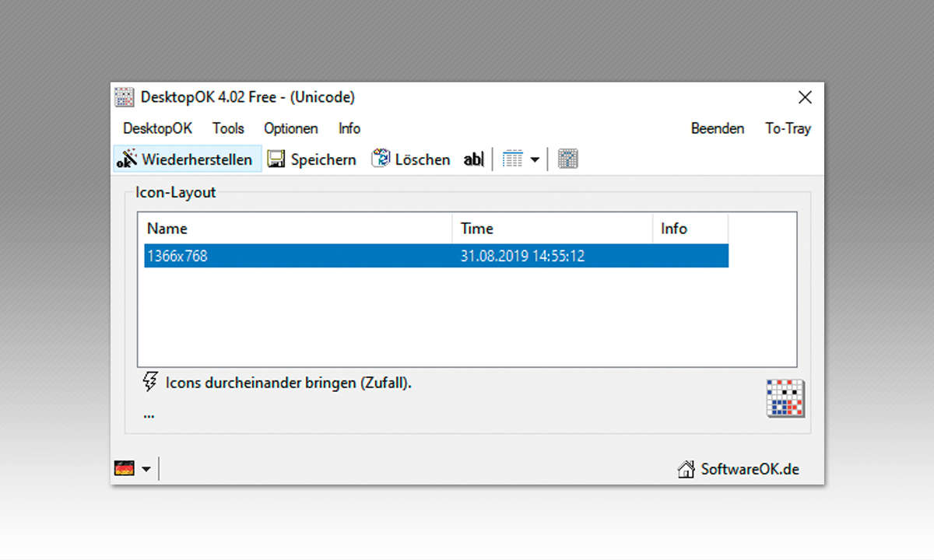Sort list by Name column header
Image resolution: width=934 pixels, height=560 pixels.
tap(297, 229)
